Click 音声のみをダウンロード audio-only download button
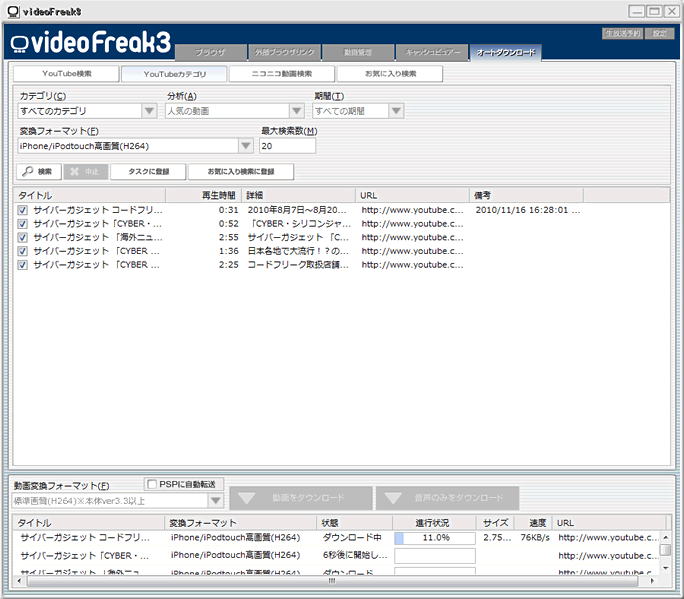 click(x=447, y=497)
